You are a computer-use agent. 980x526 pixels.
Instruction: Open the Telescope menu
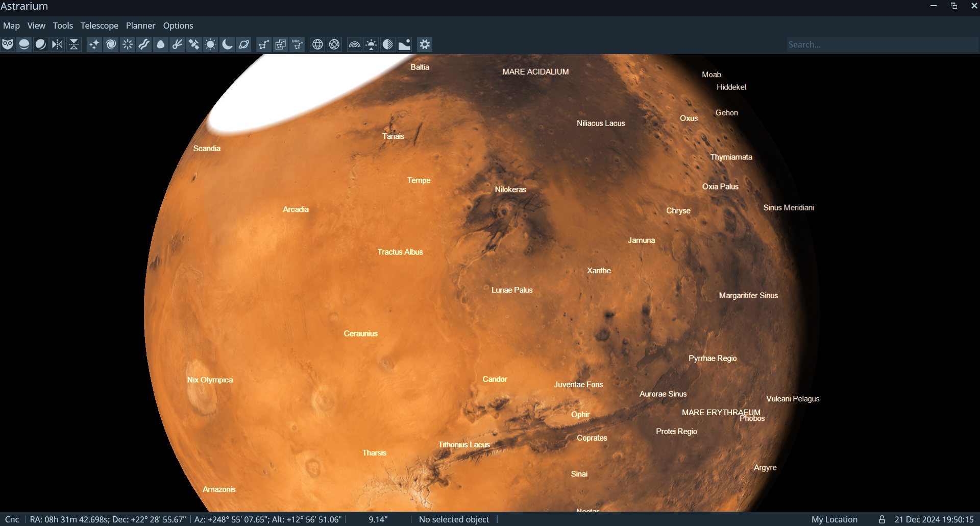coord(100,26)
